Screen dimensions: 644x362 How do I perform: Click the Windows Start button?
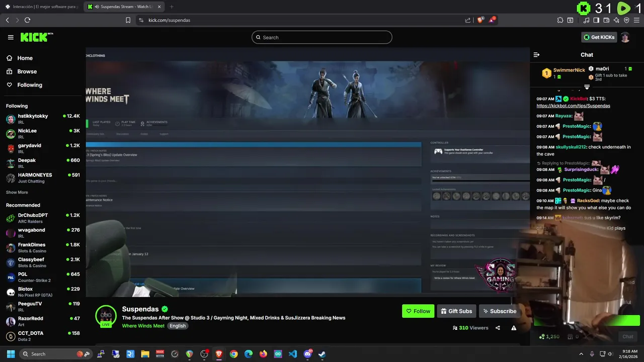click(11, 354)
